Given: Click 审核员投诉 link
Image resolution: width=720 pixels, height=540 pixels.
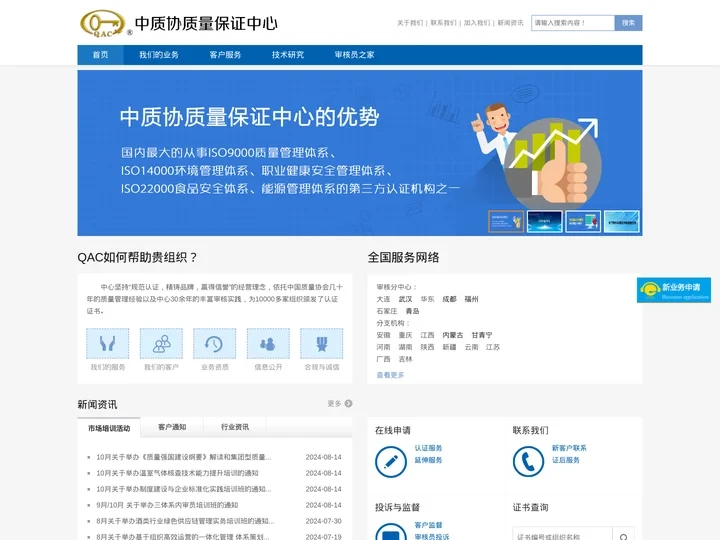Looking at the screenshot, I should coord(432,537).
